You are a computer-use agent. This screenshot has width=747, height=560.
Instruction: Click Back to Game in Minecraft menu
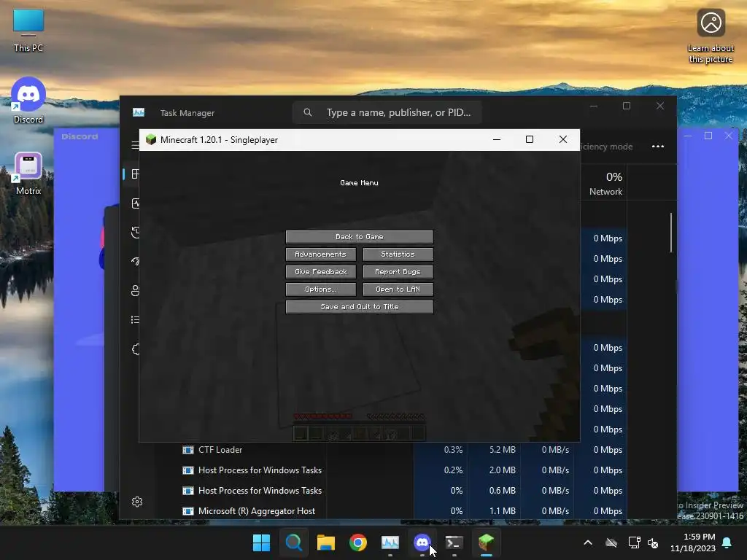359,237
